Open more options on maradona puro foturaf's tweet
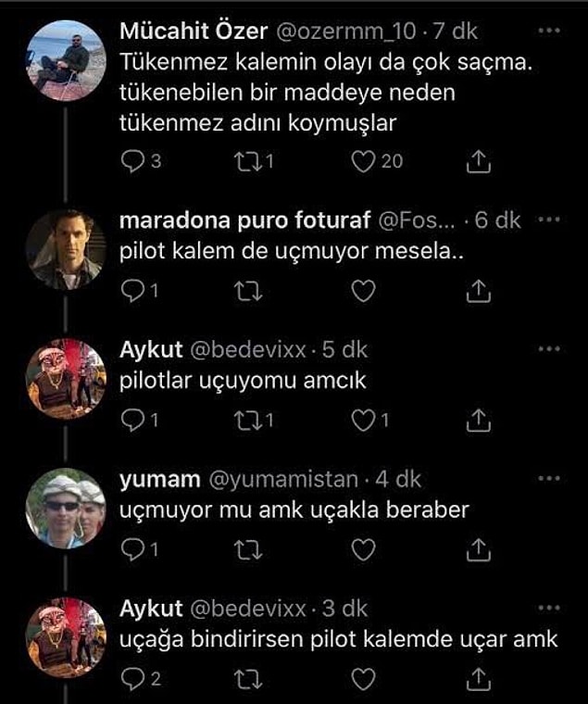The width and height of the screenshot is (588, 704). (549, 220)
